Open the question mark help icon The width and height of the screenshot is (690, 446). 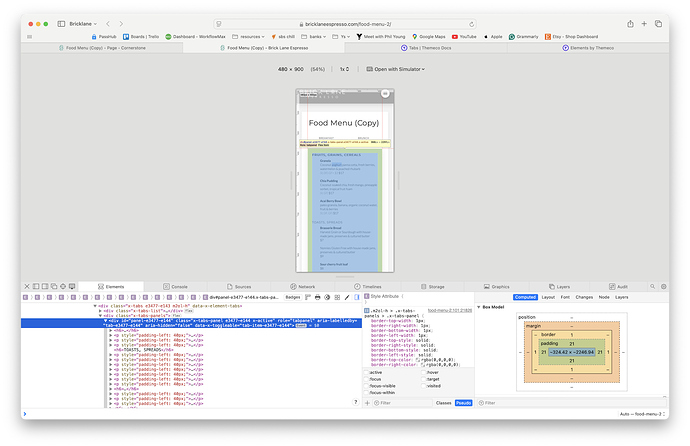[x=356, y=402]
